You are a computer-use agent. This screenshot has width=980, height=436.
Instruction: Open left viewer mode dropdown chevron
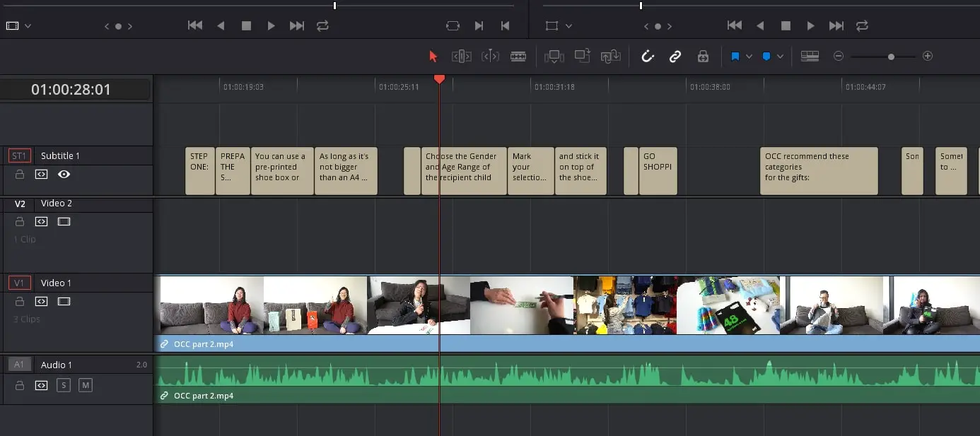pos(28,26)
